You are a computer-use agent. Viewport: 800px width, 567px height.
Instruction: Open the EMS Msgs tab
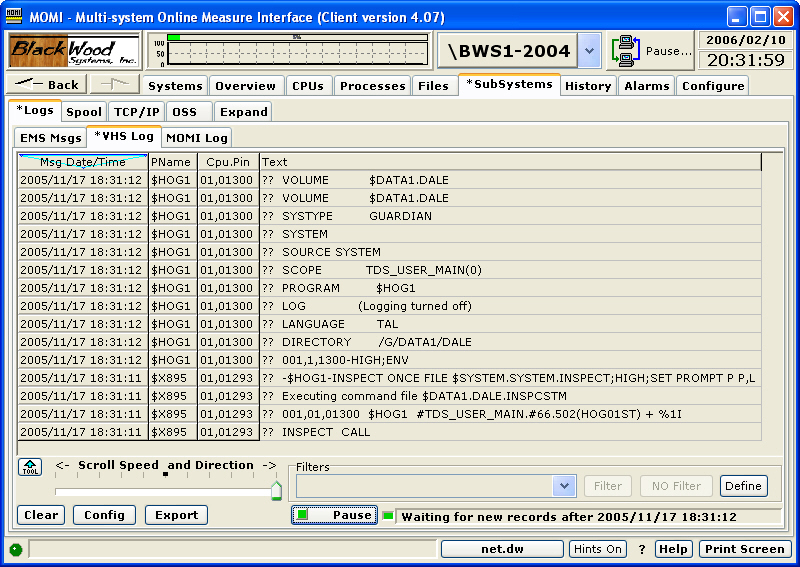click(x=51, y=138)
